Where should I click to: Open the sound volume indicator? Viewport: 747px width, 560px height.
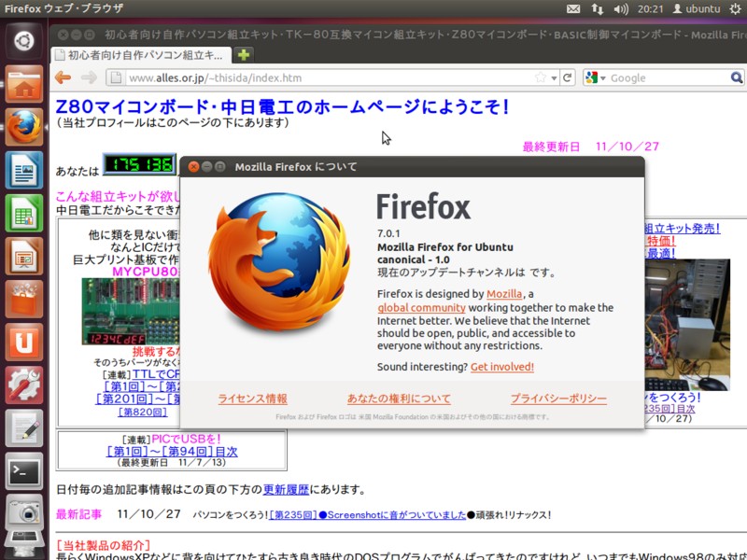coord(621,8)
